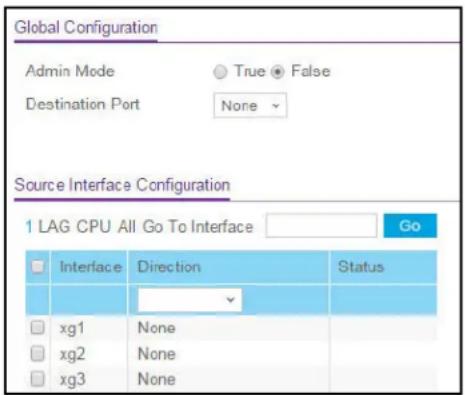Select the True radio button for Admin Mode
This screenshot has width=465, height=395.
click(x=220, y=72)
